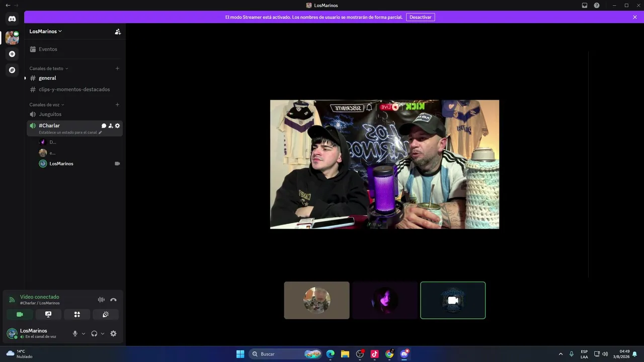Open the connection quality signal icon
644x362 pixels.
[12, 300]
